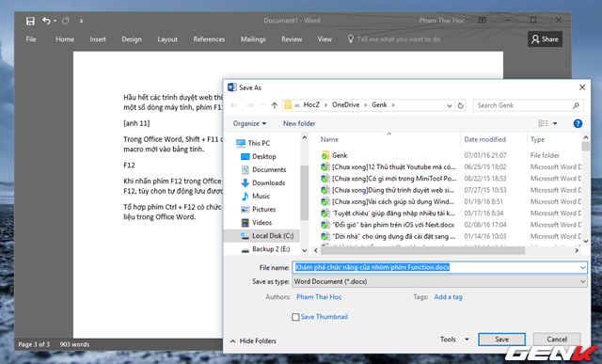Click the Save button in Save As

point(501,340)
